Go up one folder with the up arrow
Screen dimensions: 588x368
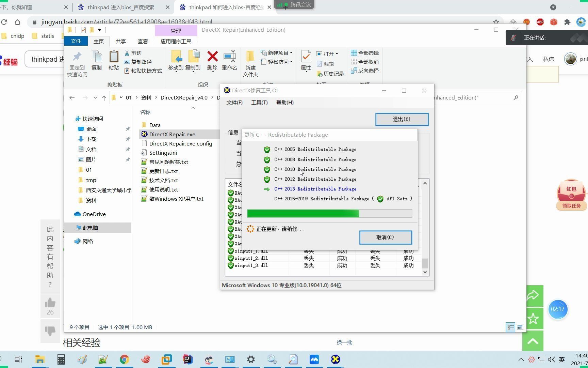click(104, 98)
